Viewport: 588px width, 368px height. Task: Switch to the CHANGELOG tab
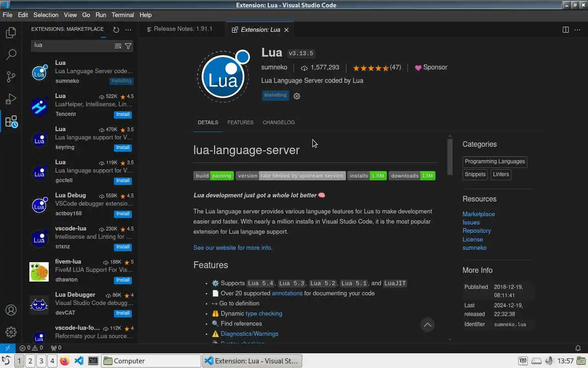(278, 122)
